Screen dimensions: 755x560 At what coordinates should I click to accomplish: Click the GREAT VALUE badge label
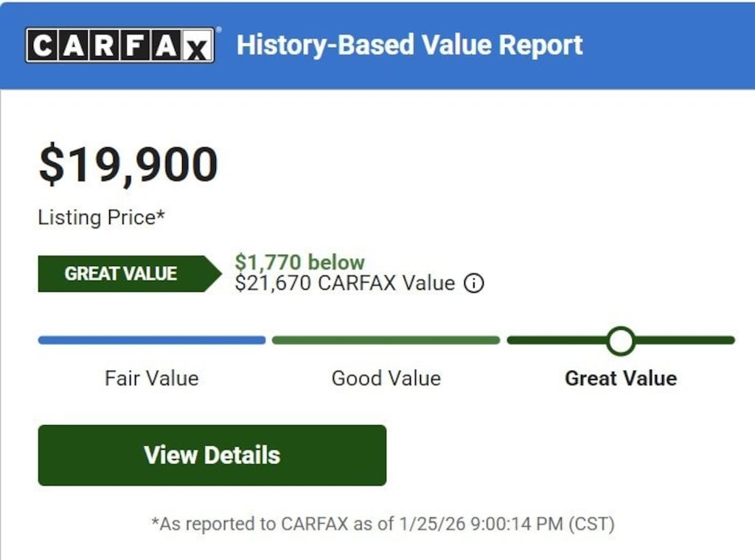121,273
